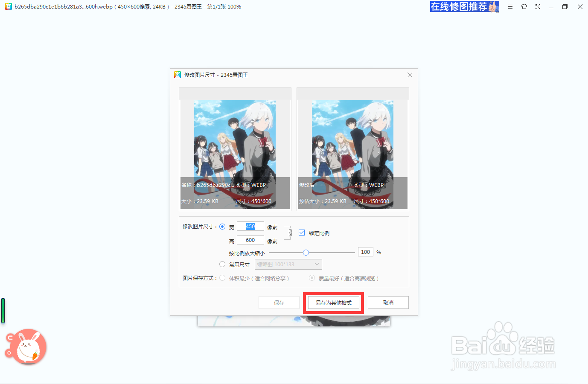
Task: Click the rabbit mascot floating icon
Action: (x=26, y=346)
